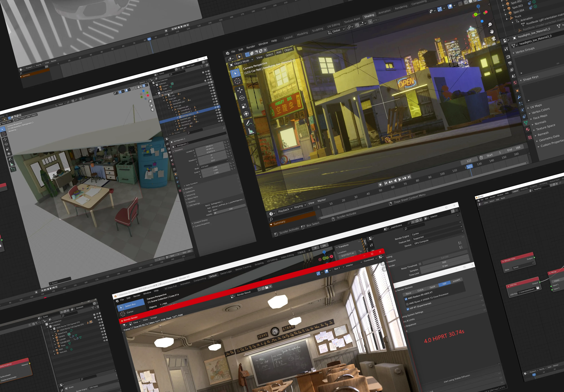Click the CUDA render device button
The width and height of the screenshot is (564, 392).
click(x=420, y=290)
